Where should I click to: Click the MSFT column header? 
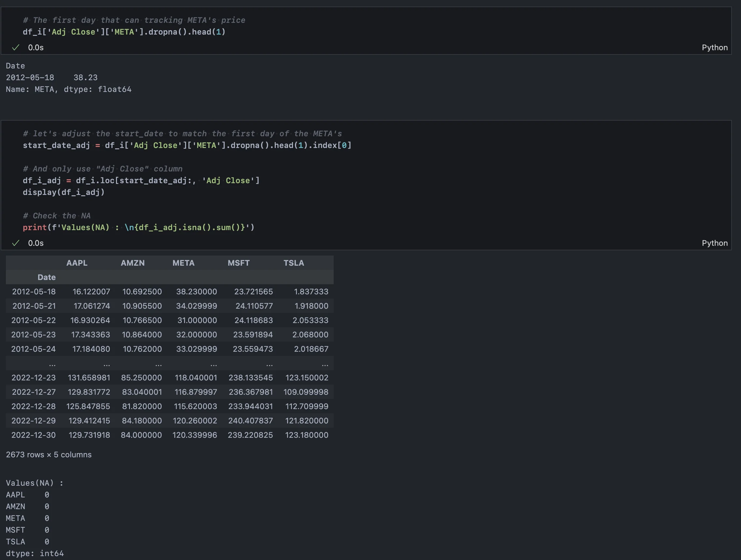(239, 263)
